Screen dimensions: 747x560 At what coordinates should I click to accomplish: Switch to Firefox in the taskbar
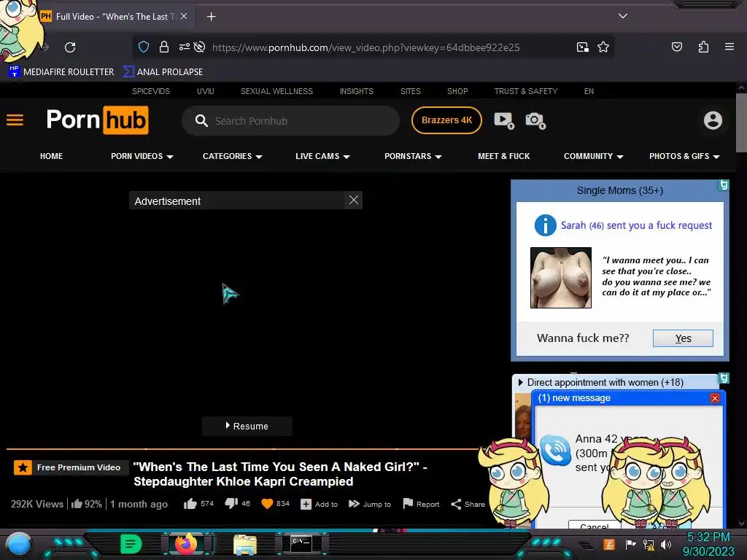[186, 544]
